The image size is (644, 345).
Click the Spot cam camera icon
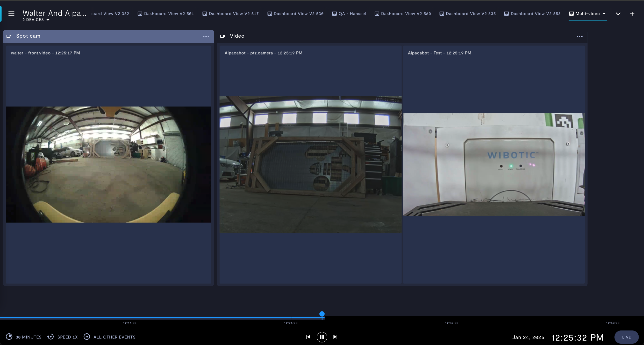pyautogui.click(x=9, y=36)
